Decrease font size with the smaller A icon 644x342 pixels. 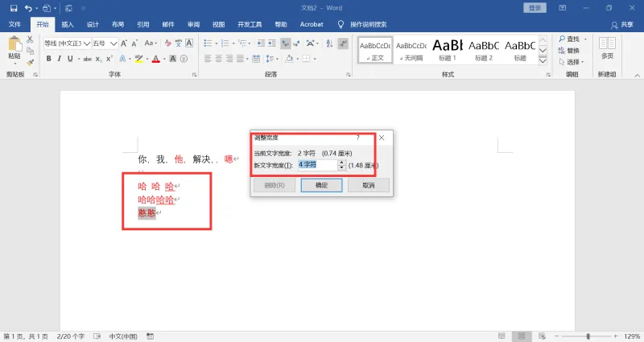[134, 43]
